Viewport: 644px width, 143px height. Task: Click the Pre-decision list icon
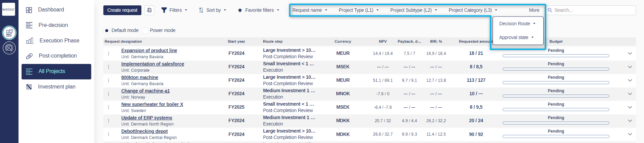[29, 25]
